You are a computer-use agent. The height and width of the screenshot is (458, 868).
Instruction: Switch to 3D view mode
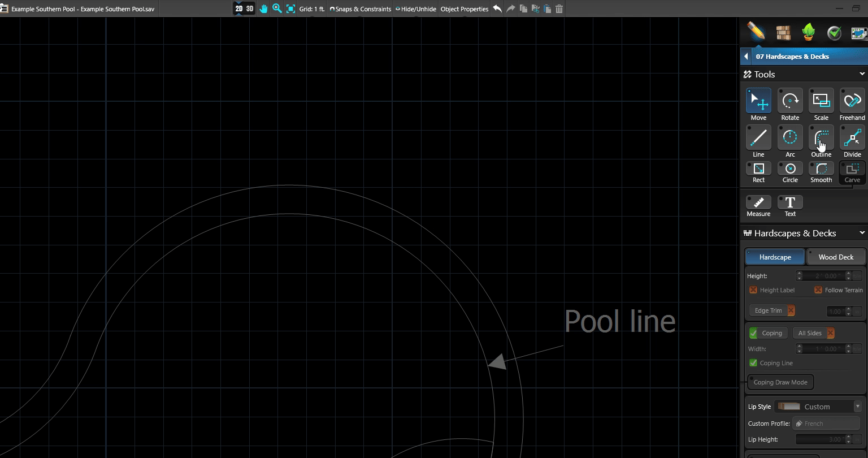pos(249,8)
